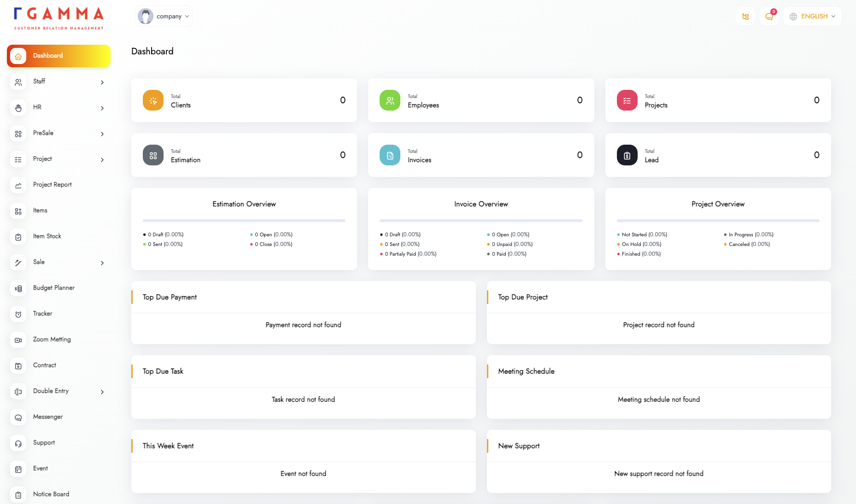Click the Messenger chat bubble icon
This screenshot has width=856, height=504.
pos(18,417)
